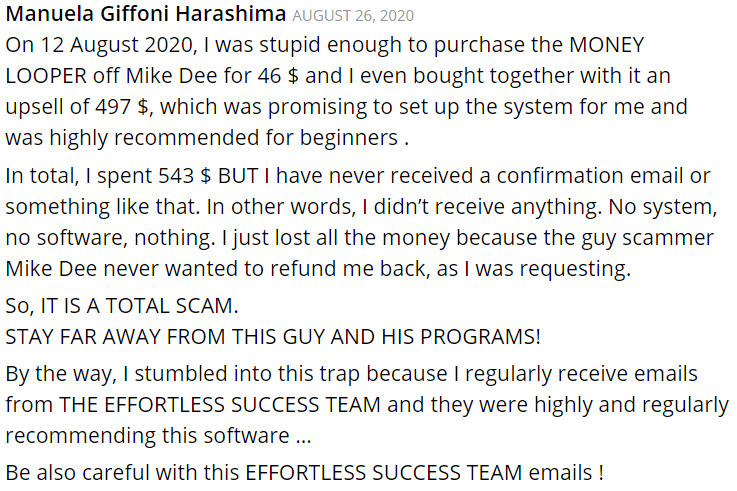Click "highly recommended for beginners" text
Viewport: 737px width, 491px height.
(224, 138)
